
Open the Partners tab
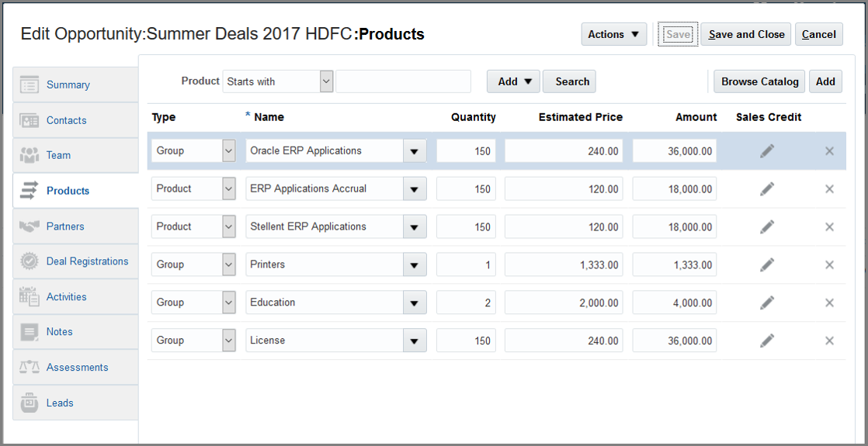65,226
